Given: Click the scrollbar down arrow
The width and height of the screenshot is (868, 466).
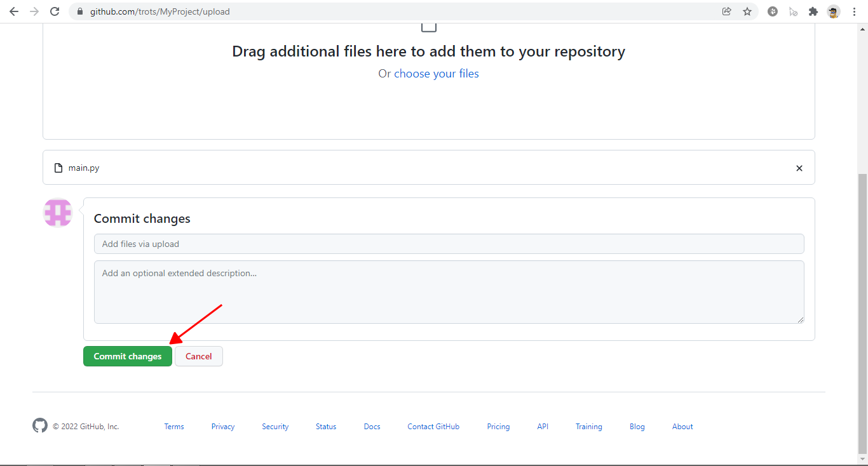Looking at the screenshot, I should (863, 460).
